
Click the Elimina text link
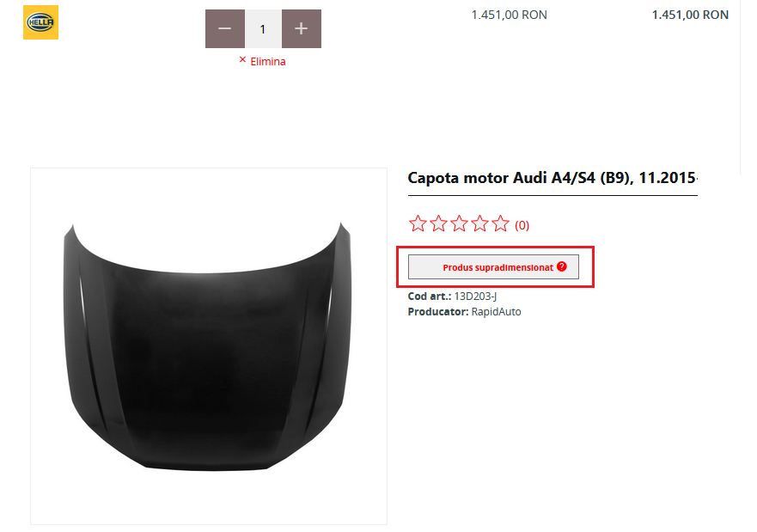268,62
